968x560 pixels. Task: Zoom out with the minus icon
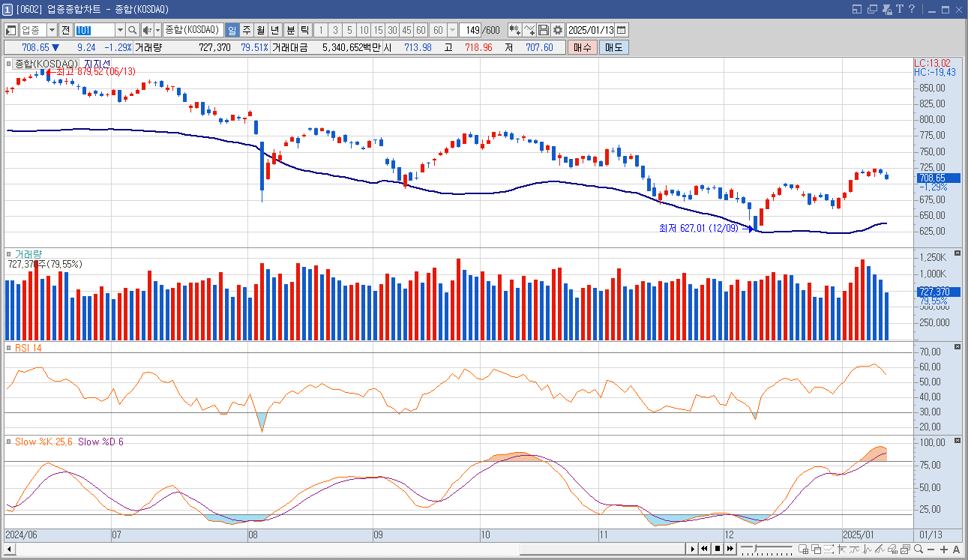tap(931, 550)
